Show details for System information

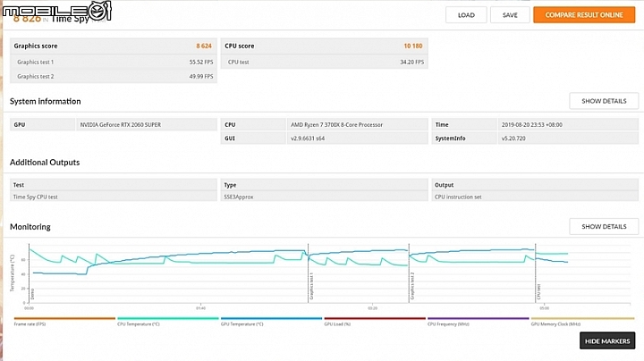[x=604, y=101]
